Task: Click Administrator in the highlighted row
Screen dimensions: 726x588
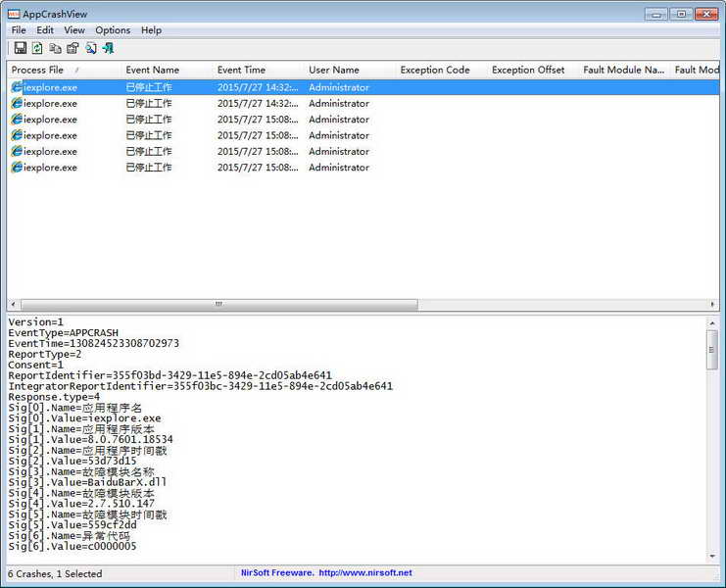Action: point(339,87)
